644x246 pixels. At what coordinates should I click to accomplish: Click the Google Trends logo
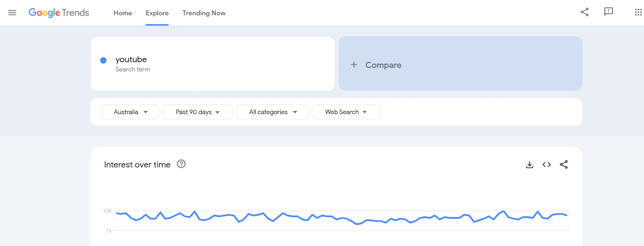59,13
